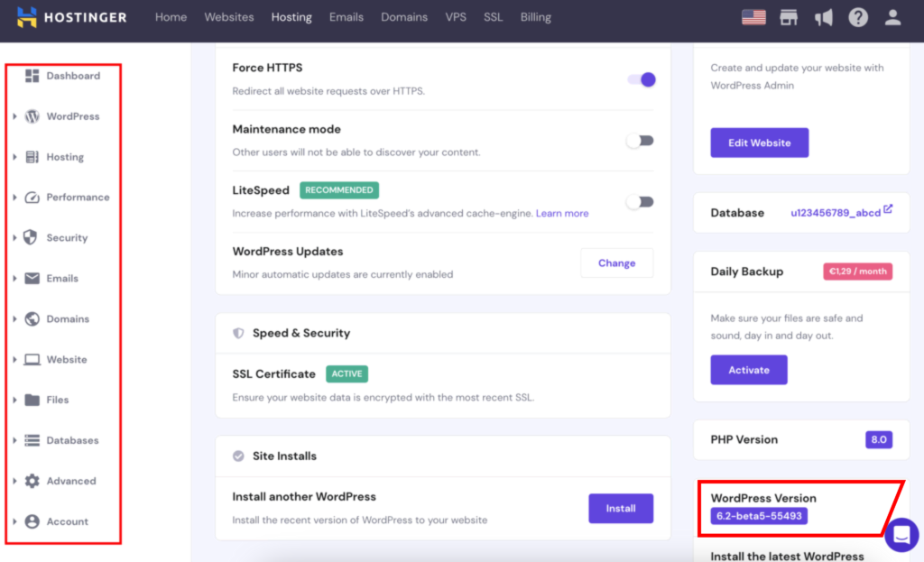Click the Databases stack icon
Screen dimensions: 924x562
point(32,440)
